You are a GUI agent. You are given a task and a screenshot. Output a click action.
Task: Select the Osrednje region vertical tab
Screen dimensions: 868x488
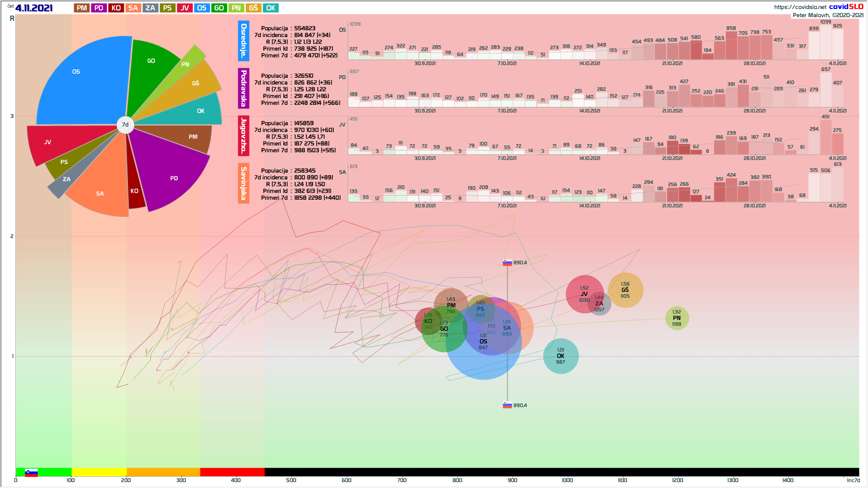[x=244, y=41]
